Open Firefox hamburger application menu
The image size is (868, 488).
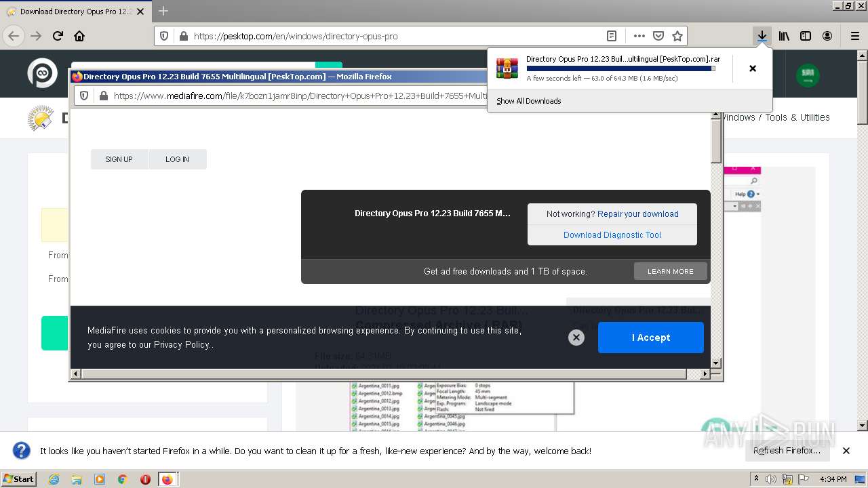point(854,36)
